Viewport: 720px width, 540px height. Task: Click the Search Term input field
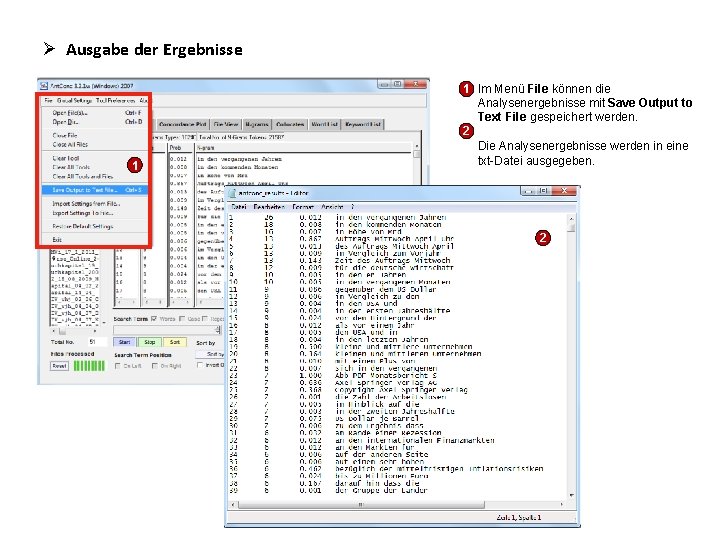tap(167, 330)
